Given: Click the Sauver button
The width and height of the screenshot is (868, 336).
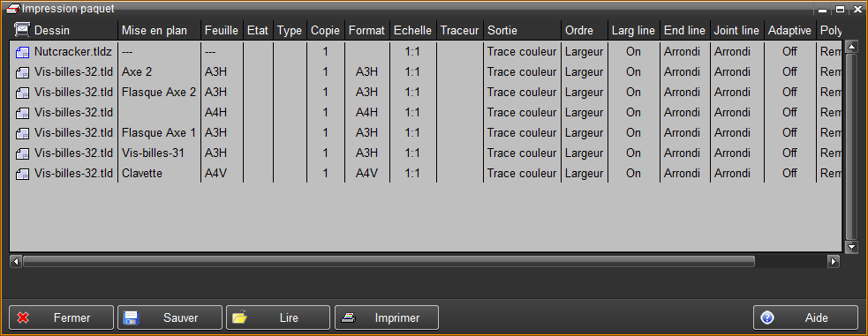Looking at the screenshot, I should [x=170, y=317].
